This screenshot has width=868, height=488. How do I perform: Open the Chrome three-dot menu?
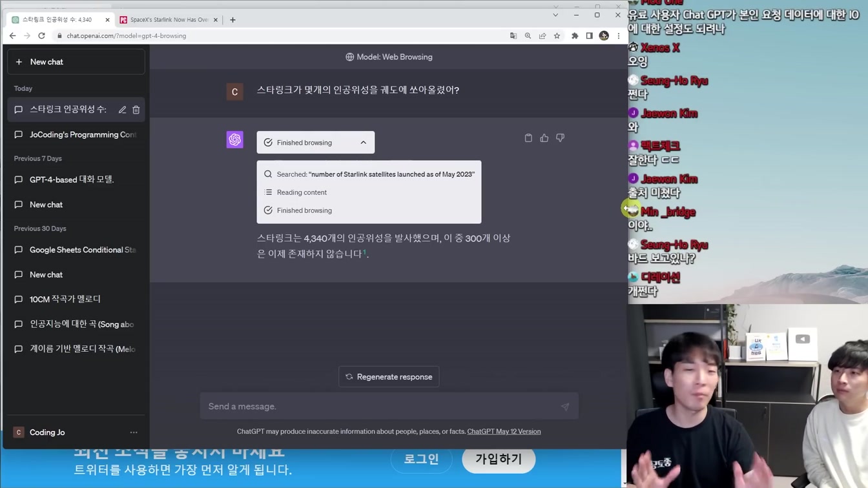click(x=619, y=36)
